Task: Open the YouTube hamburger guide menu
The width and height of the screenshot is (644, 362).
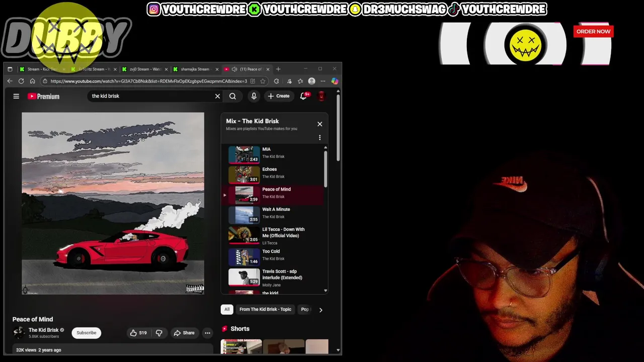Action: point(16,96)
